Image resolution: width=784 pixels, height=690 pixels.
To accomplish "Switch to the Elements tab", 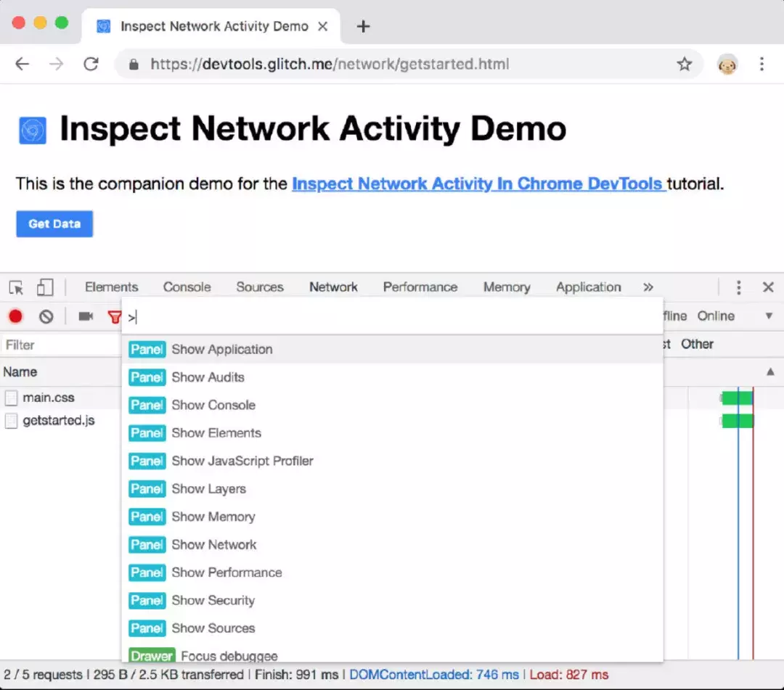I will [x=112, y=287].
